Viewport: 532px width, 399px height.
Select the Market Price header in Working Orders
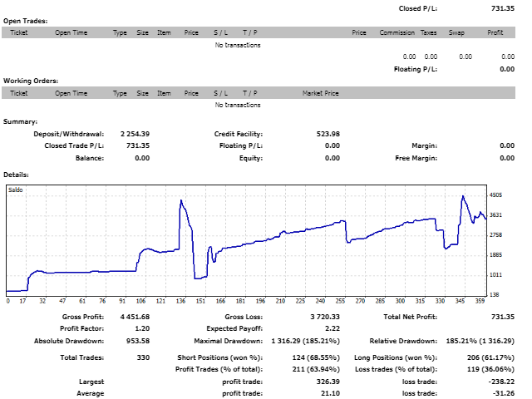[320, 93]
